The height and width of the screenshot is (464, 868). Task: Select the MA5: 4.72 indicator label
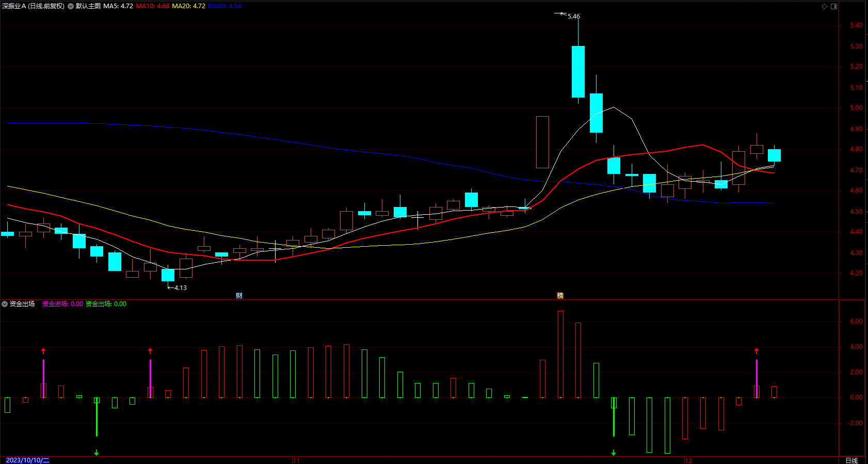pos(118,6)
